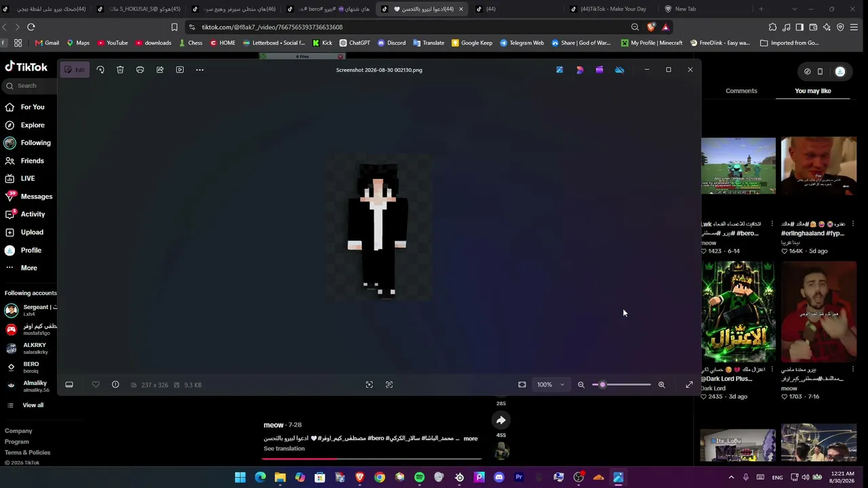Click the 9.3 KB file size text

(193, 385)
